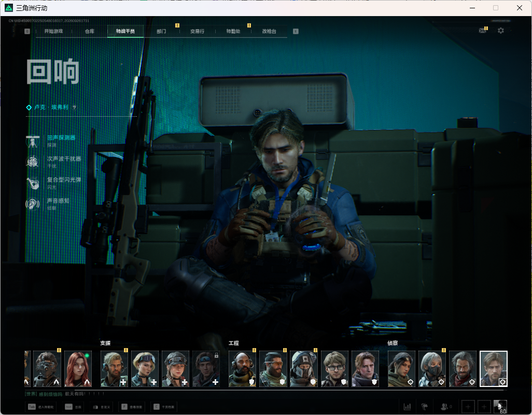
Task: Select blonde woman with goggles on forehead
Action: (x=145, y=369)
